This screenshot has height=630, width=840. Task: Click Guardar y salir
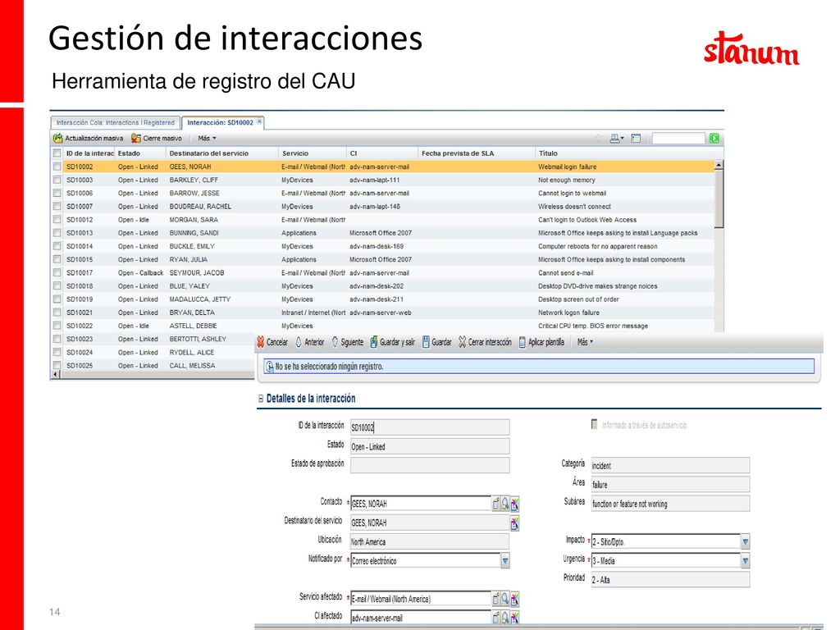pyautogui.click(x=392, y=342)
